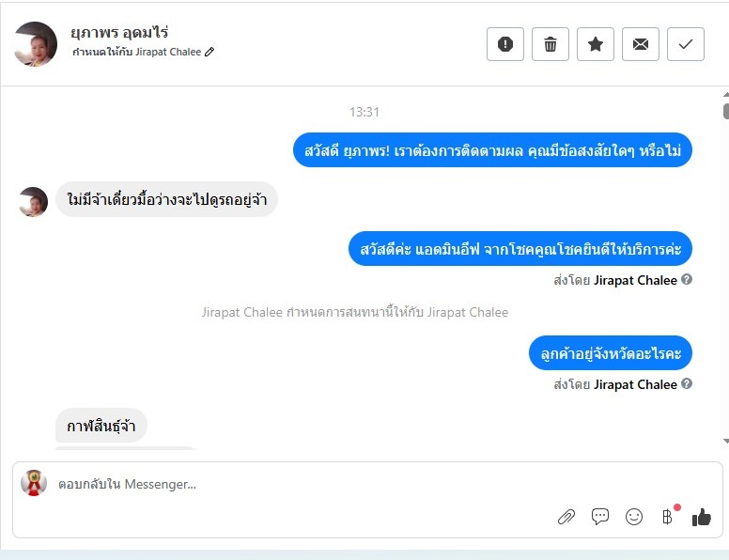Open ยุภาพร อุดมไร่ header profile picture

[x=36, y=44]
